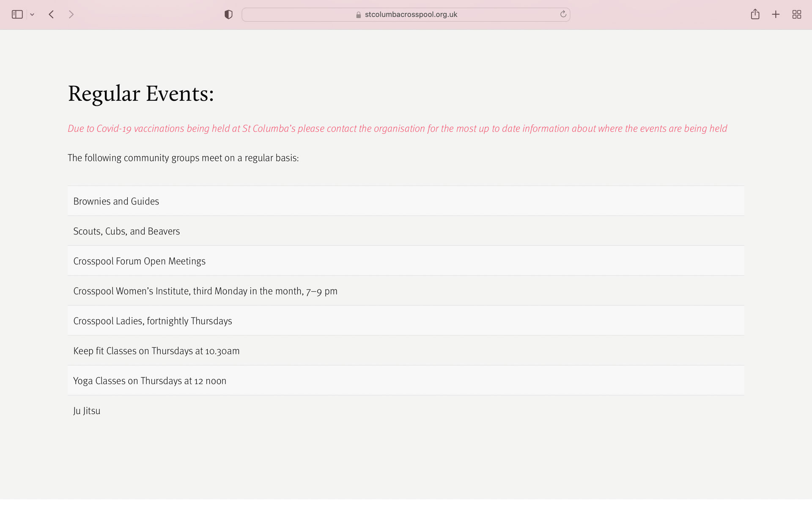Select the Crosspool Women's Institute row
Screen dimensions: 812x508
406,291
